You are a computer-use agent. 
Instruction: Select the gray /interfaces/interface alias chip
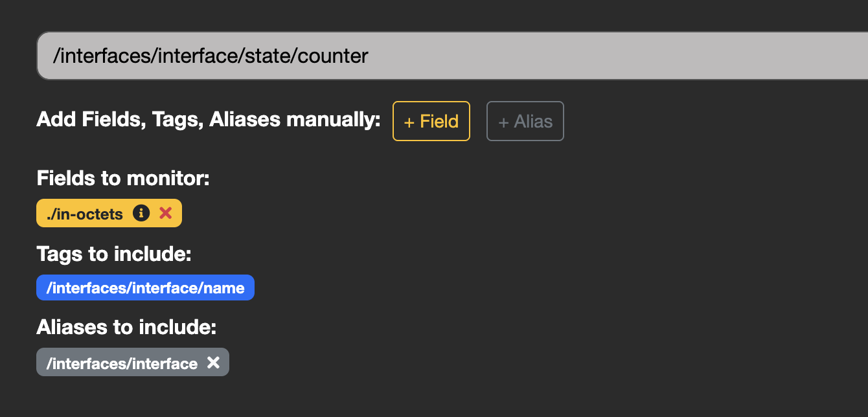click(x=122, y=363)
